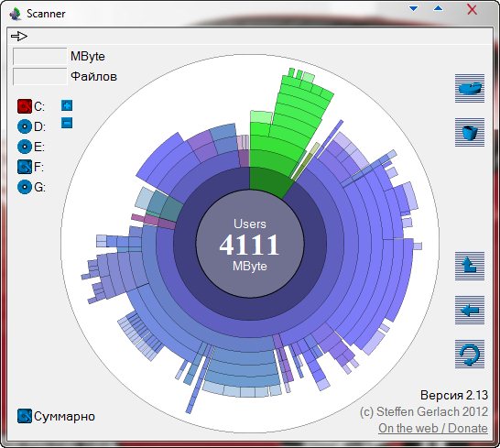Open the On the web / Donate link
This screenshot has width=500, height=448.
coord(433,428)
